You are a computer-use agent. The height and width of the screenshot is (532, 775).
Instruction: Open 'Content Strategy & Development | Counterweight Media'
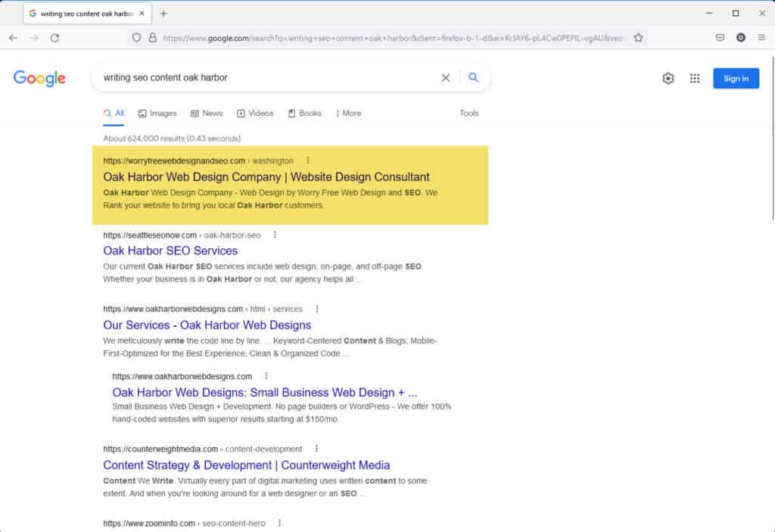(246, 465)
